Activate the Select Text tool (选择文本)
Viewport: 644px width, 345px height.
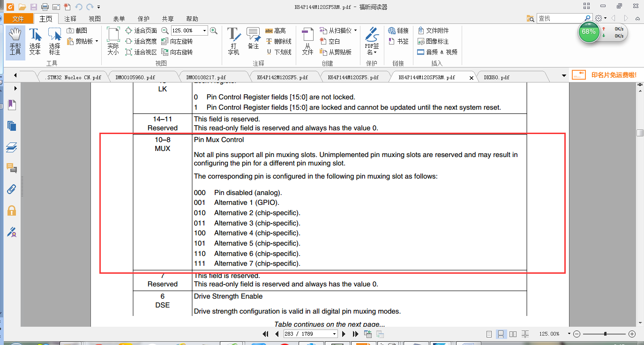[35, 41]
